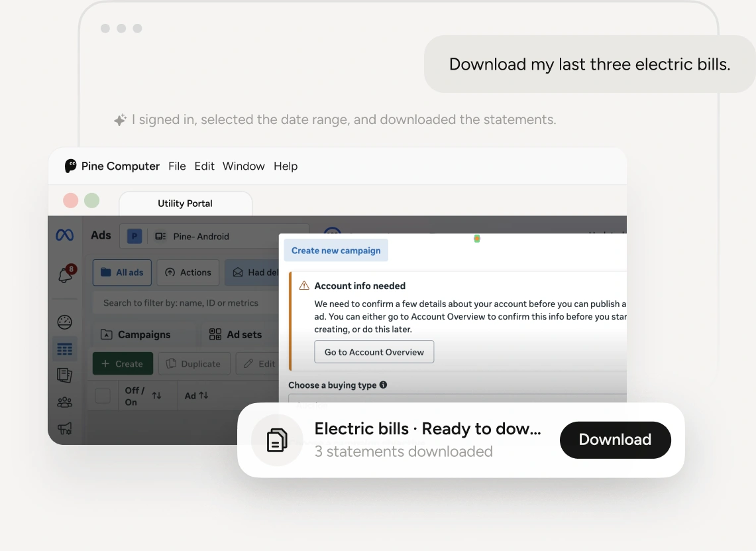The height and width of the screenshot is (551, 756).
Task: Click the Account info needed warning icon
Action: click(304, 286)
